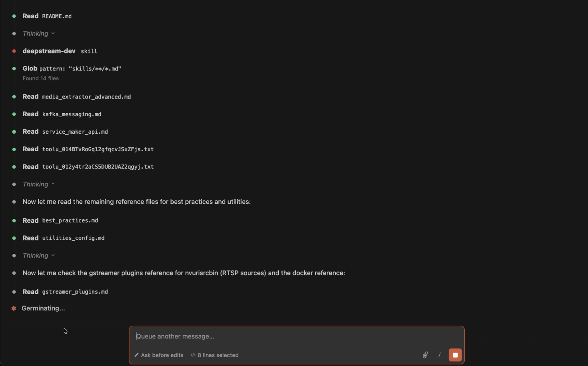Image resolution: width=588 pixels, height=366 pixels.
Task: Stop generation with the orange square button
Action: pyautogui.click(x=455, y=355)
